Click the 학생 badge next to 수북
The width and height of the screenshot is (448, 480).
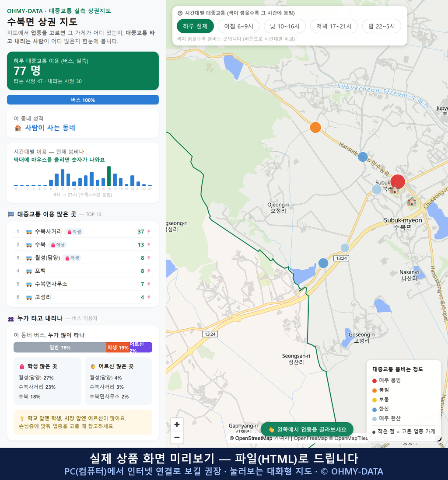tap(58, 245)
